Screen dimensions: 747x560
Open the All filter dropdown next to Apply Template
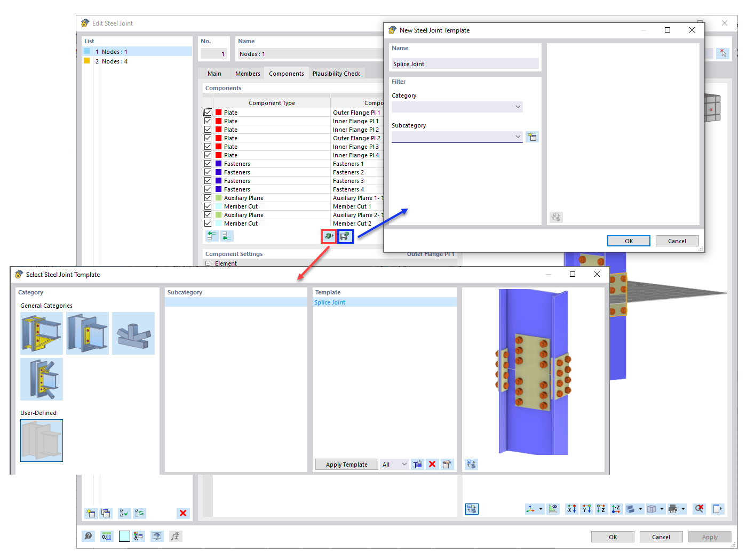coord(394,464)
